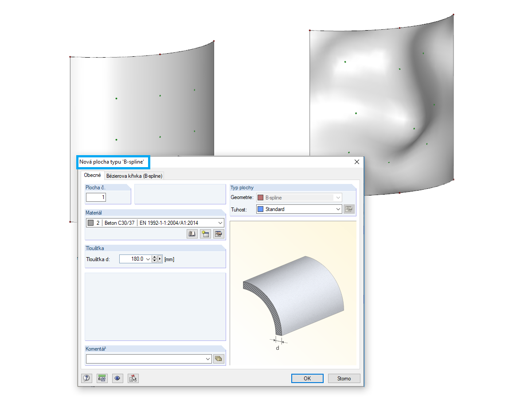This screenshot has width=532, height=399.
Task: Switch to the Bézierova křivka (B-spline) tab
Action: coord(134,176)
